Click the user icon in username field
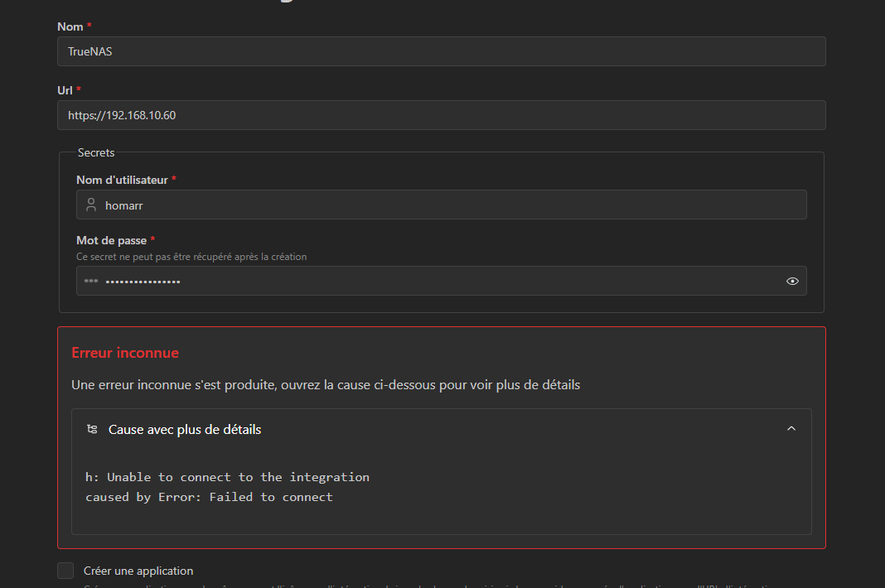The image size is (885, 588). (91, 205)
